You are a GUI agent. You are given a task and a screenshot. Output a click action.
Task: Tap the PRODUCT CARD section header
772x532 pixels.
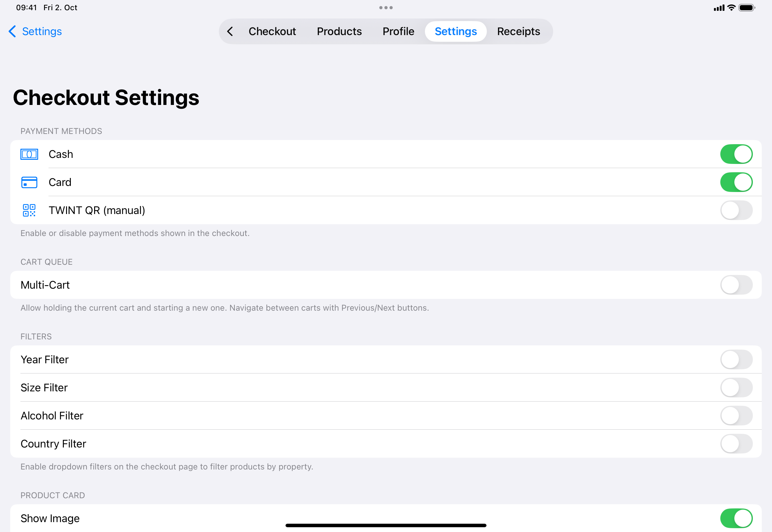click(53, 495)
